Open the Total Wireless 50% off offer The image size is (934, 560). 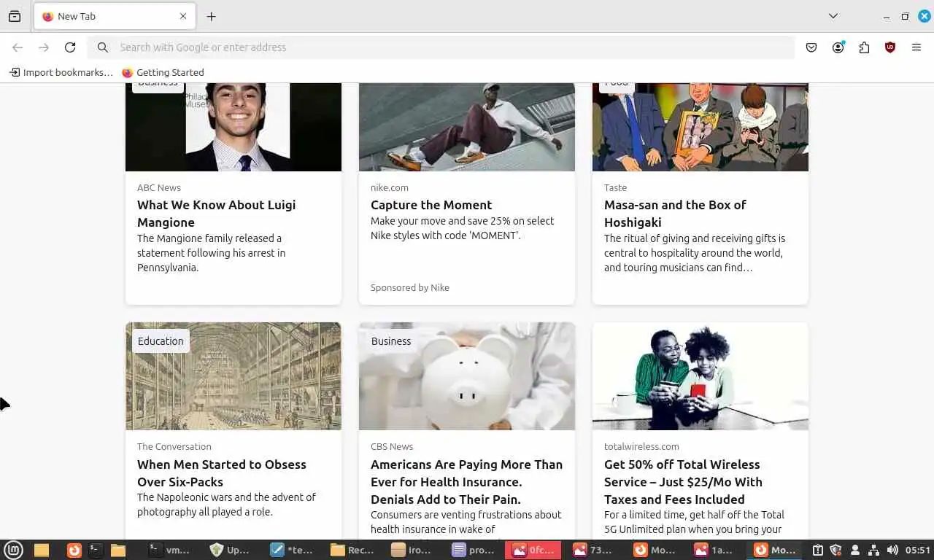(x=683, y=482)
